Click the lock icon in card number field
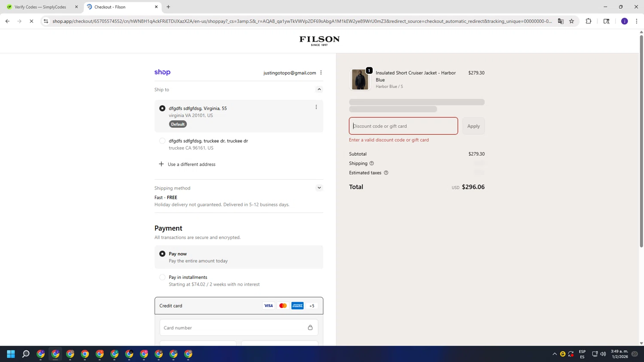This screenshot has height=362, width=644. 310,328
